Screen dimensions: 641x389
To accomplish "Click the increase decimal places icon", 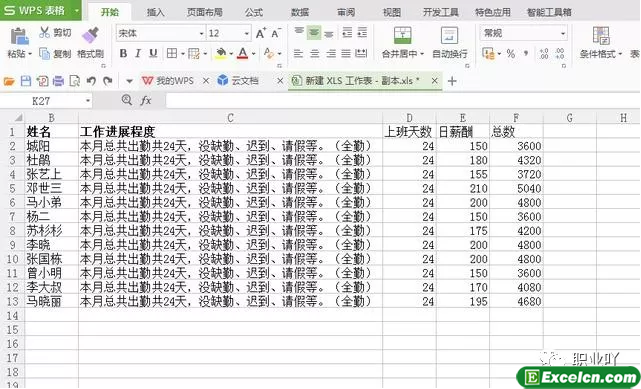I will click(x=544, y=54).
